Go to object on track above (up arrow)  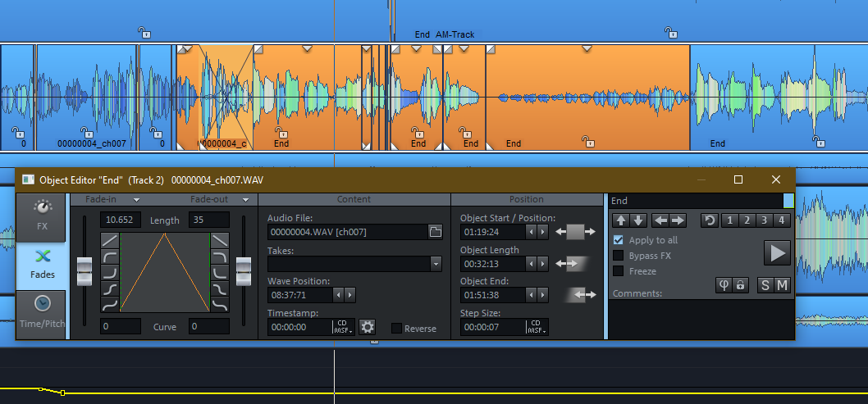click(x=621, y=220)
